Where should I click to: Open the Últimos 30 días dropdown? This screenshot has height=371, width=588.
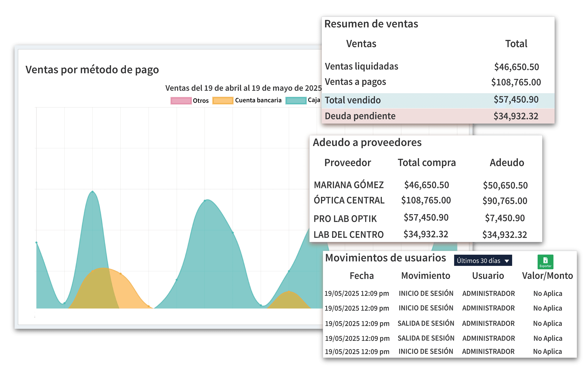pyautogui.click(x=483, y=260)
